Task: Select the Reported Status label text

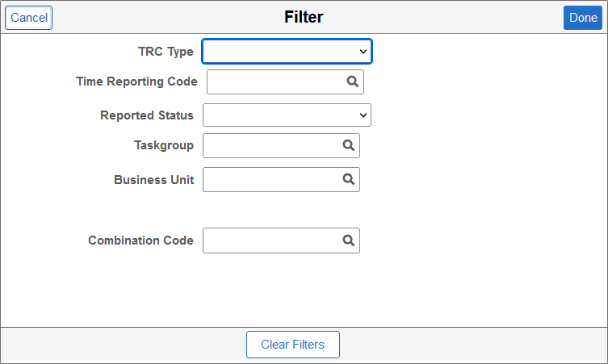Action: click(x=147, y=115)
